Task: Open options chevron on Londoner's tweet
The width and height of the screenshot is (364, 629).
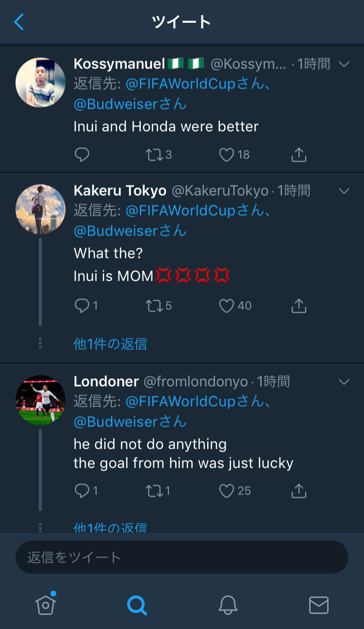Action: pos(344,382)
